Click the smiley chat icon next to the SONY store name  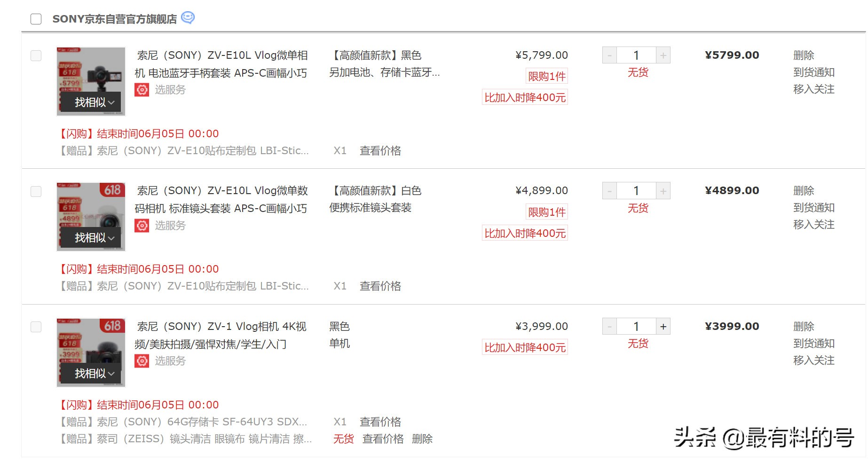pyautogui.click(x=188, y=18)
